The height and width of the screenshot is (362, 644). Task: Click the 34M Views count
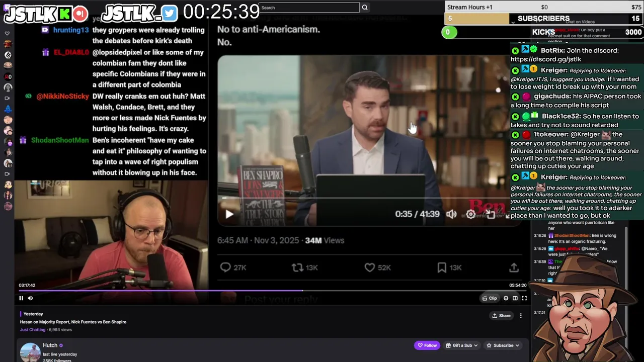[325, 240]
